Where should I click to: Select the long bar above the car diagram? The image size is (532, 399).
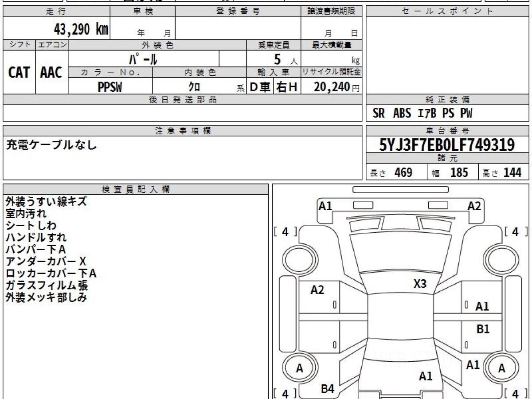tap(400, 189)
